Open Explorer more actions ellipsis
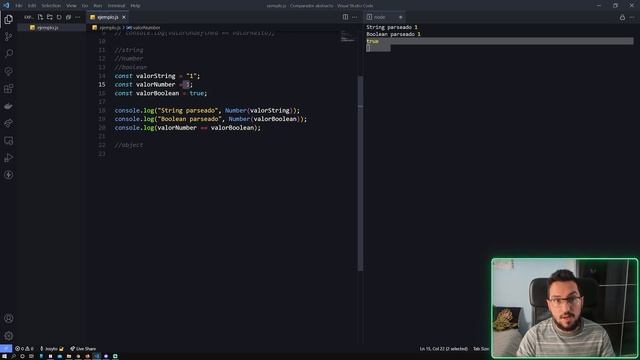 pos(78,17)
